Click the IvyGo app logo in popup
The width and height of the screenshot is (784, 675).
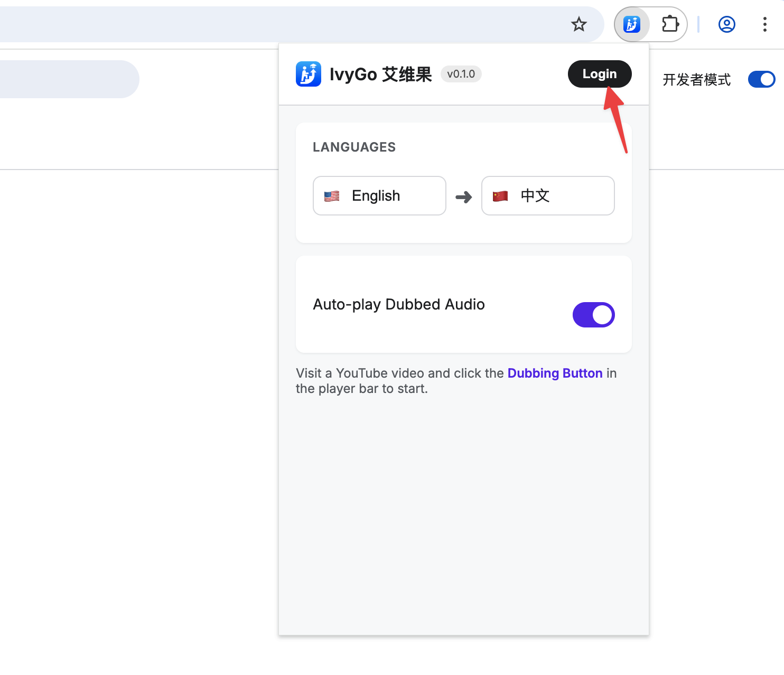point(308,74)
